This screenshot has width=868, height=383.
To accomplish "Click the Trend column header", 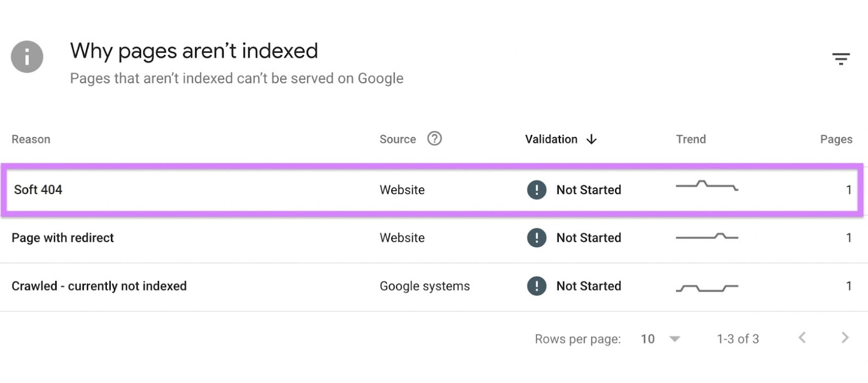I will click(690, 139).
